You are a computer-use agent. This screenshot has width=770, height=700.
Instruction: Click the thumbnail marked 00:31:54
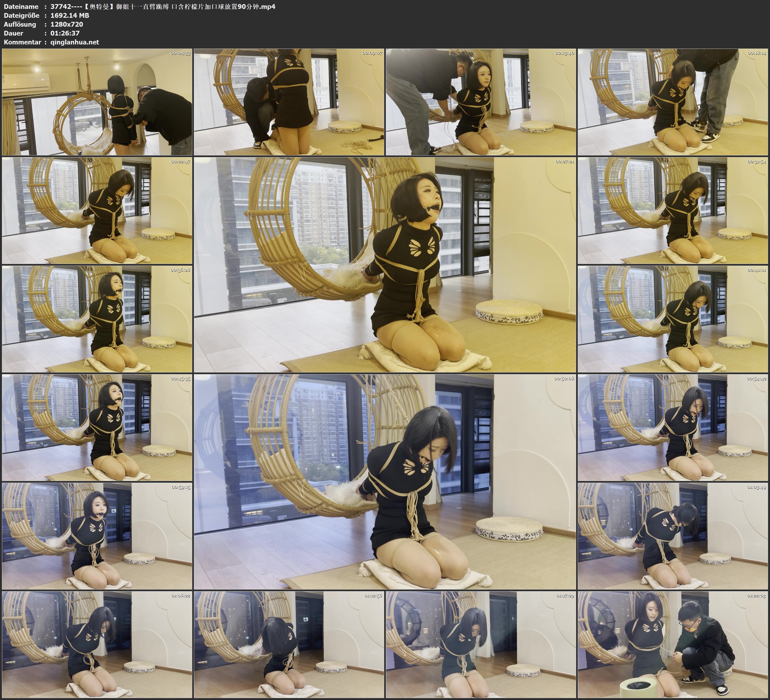coord(673,210)
